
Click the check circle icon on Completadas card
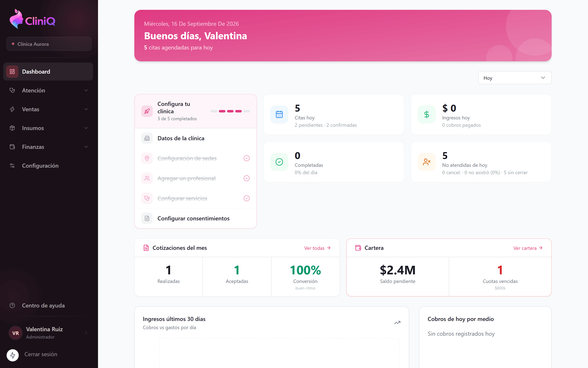coord(279,162)
